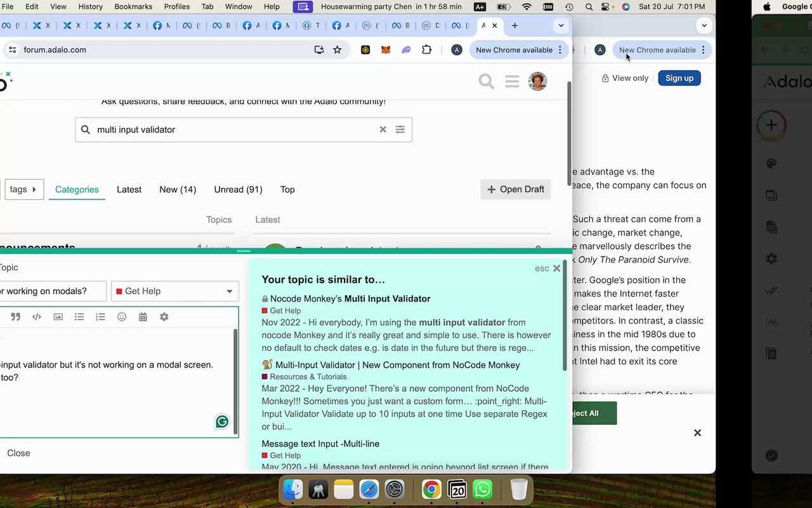812x508 pixels.
Task: Bookmark this page with the star icon
Action: click(337, 50)
